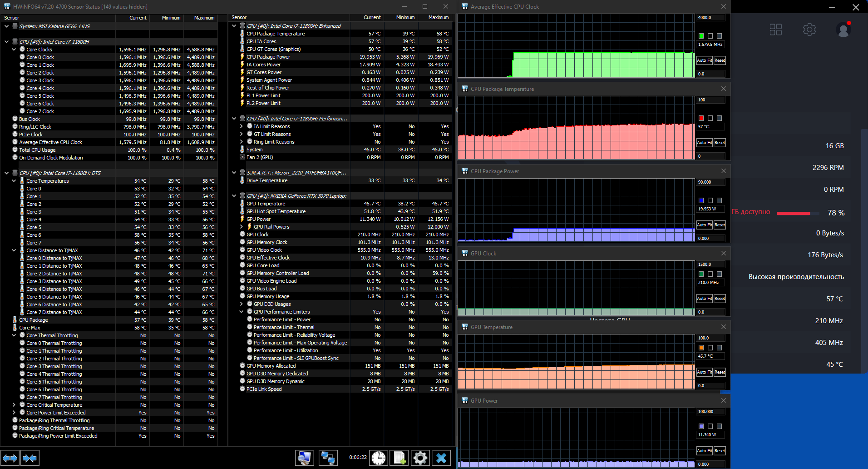This screenshot has height=469, width=868.
Task: Open the sensor search magnifier monitor icon
Action: (x=304, y=458)
